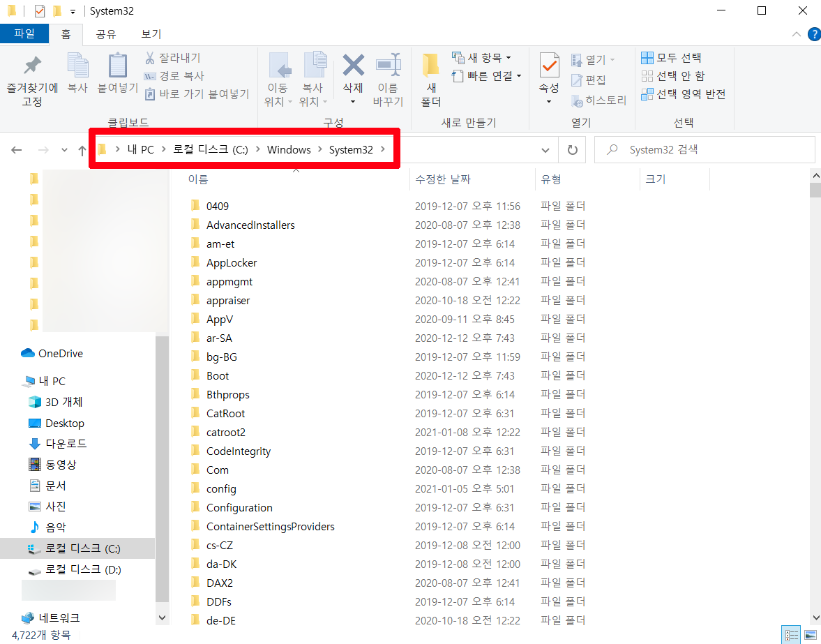
Task: Select 동영상 in the navigation pane
Action: [52, 465]
